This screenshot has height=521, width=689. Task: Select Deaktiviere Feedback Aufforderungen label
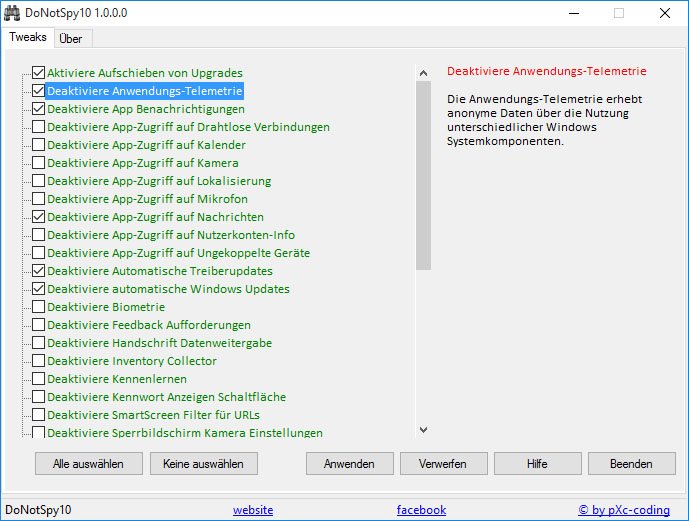pyautogui.click(x=149, y=325)
